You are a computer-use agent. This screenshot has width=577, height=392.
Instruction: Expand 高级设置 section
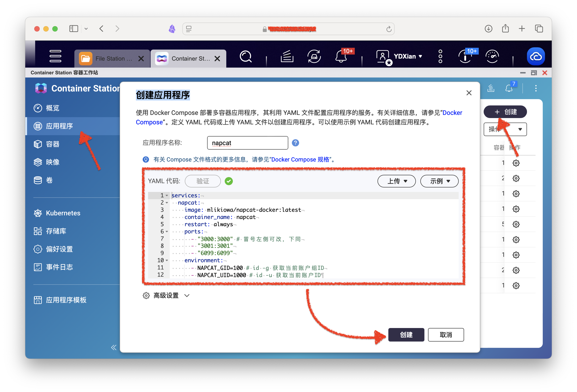click(x=166, y=296)
